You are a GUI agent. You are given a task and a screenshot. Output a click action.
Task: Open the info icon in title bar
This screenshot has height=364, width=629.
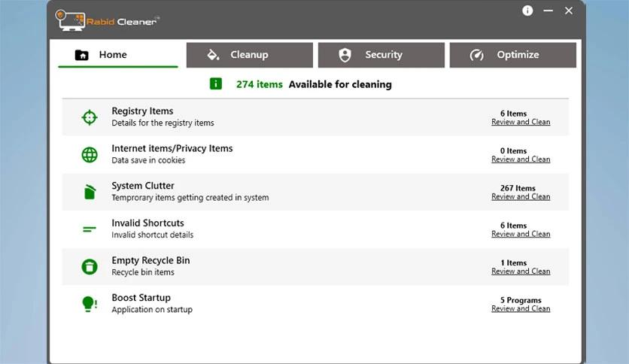(527, 11)
